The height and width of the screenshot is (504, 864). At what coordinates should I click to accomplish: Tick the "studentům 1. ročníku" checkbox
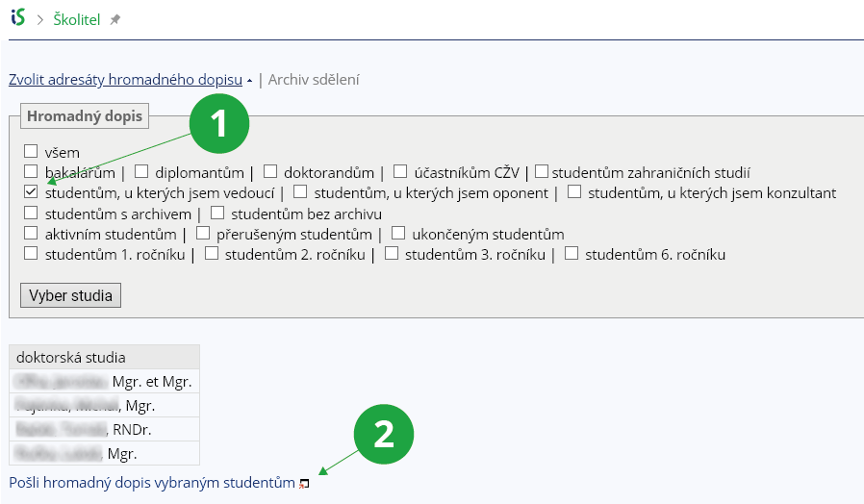[x=31, y=254]
